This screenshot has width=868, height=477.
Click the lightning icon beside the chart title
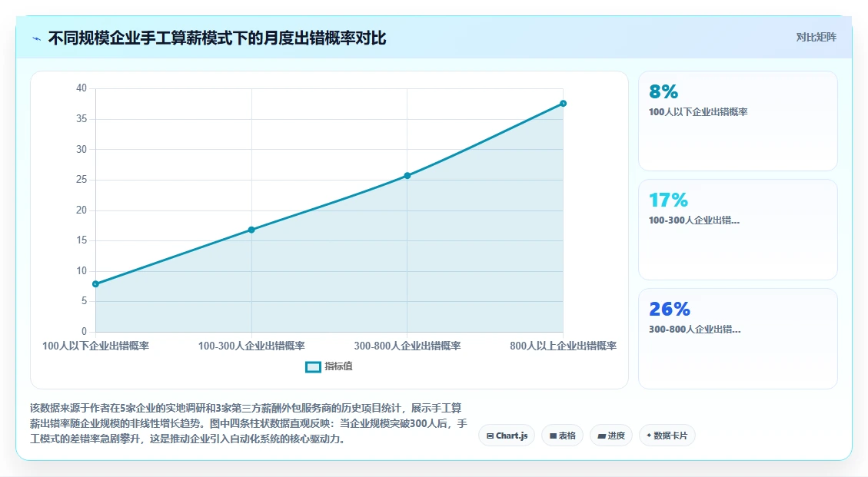pyautogui.click(x=37, y=38)
